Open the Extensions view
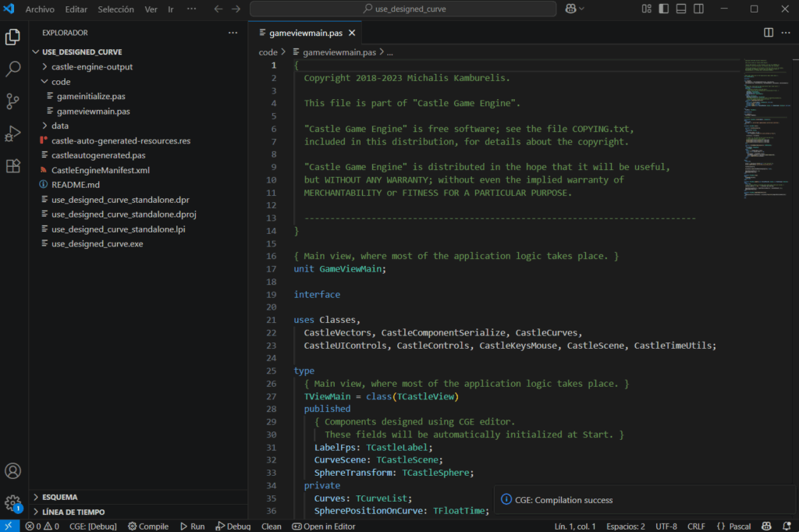 (x=12, y=165)
